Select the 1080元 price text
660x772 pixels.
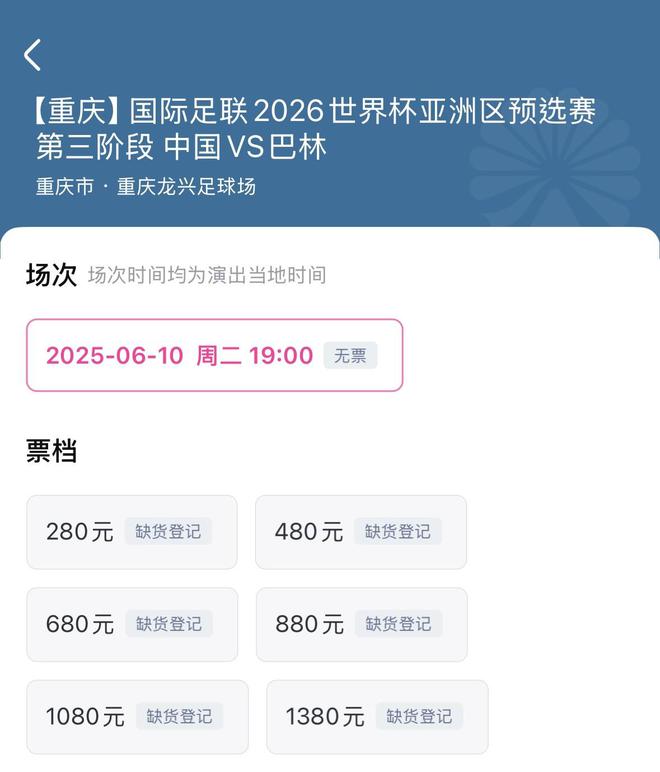pos(85,716)
